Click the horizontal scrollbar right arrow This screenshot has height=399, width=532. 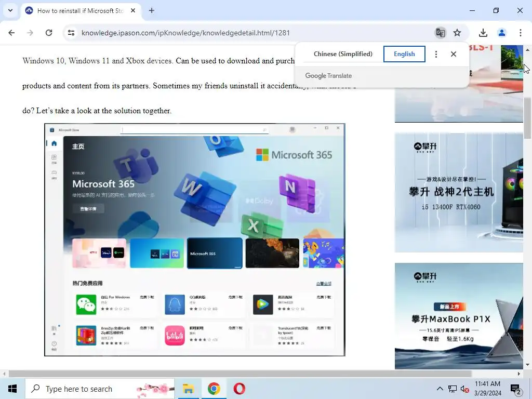(x=519, y=374)
